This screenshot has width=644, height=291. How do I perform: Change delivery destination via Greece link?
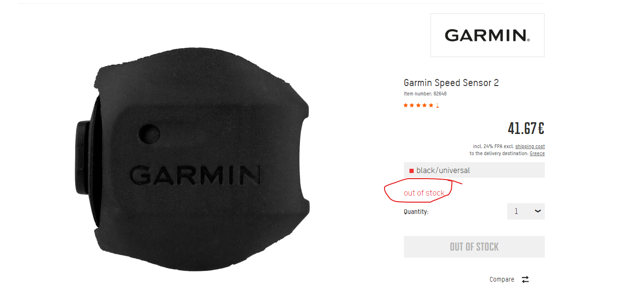pos(537,154)
